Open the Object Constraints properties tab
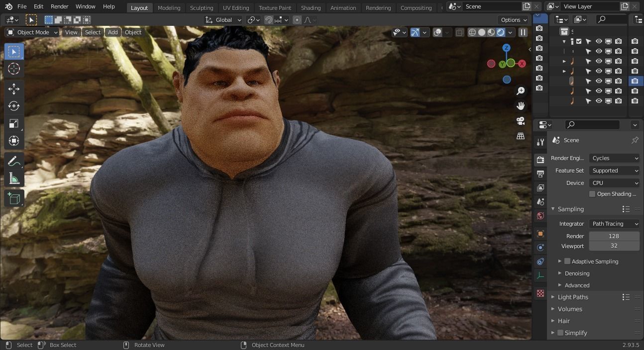Screen dimensions: 644x350 click(540, 262)
